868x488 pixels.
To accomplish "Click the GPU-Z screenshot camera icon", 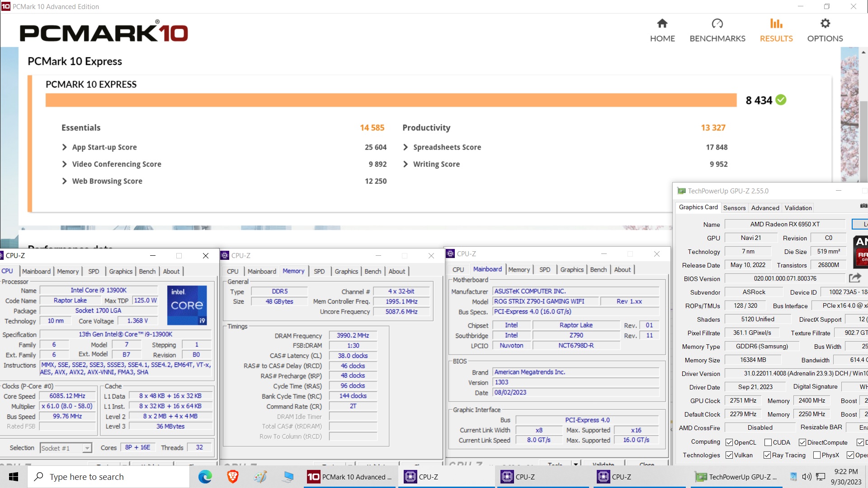I will [863, 206].
